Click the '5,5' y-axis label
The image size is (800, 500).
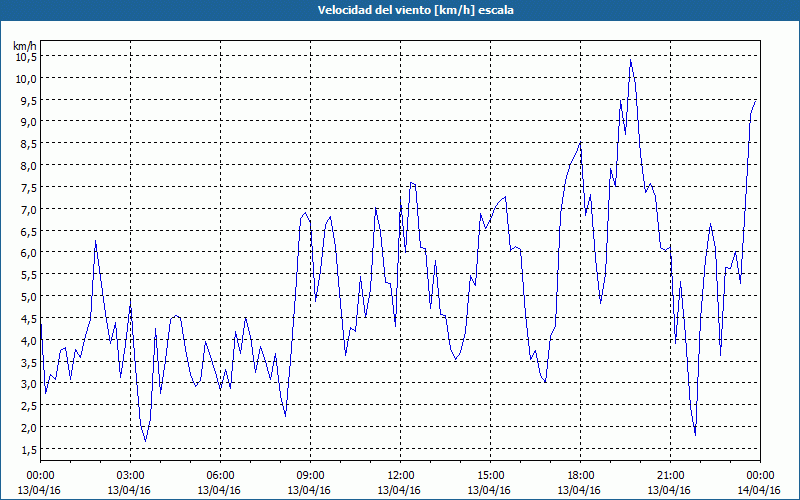(x=29, y=274)
